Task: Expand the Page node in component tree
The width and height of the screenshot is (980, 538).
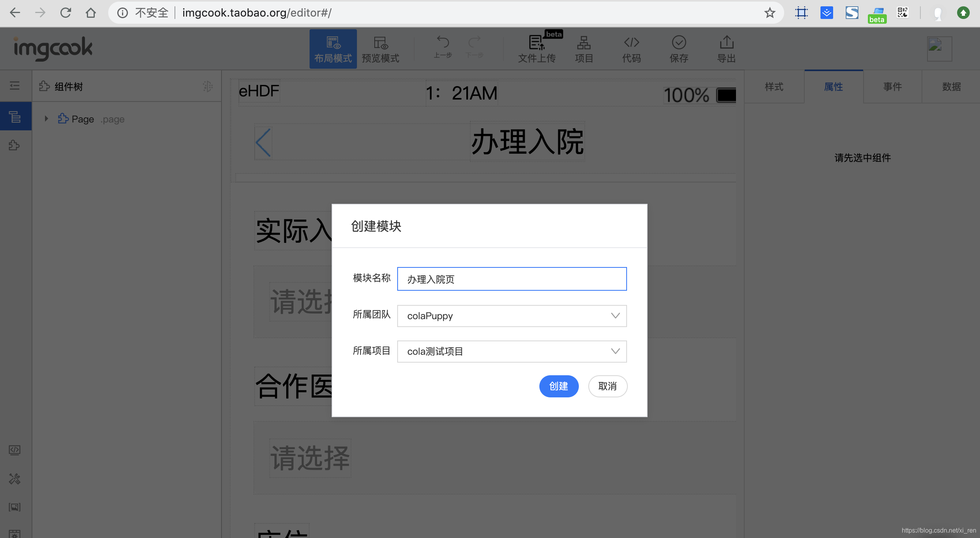Action: (45, 119)
